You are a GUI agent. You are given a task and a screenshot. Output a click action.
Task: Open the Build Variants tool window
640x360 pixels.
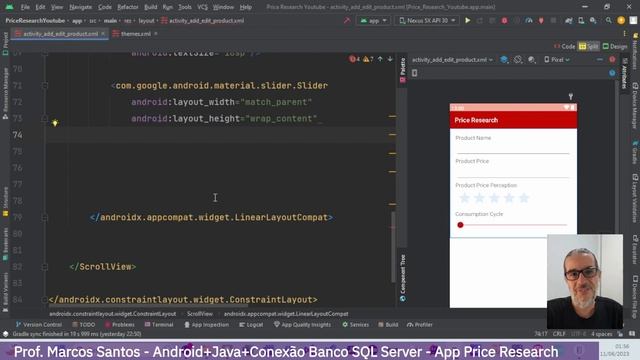coord(5,292)
